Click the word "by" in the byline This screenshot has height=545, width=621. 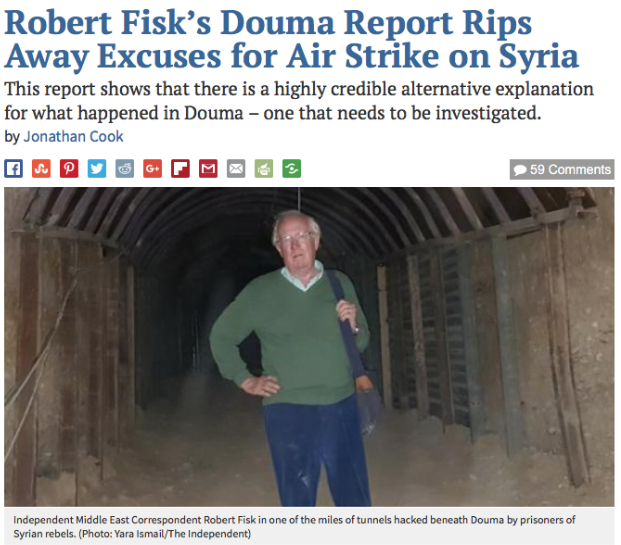coord(12,137)
